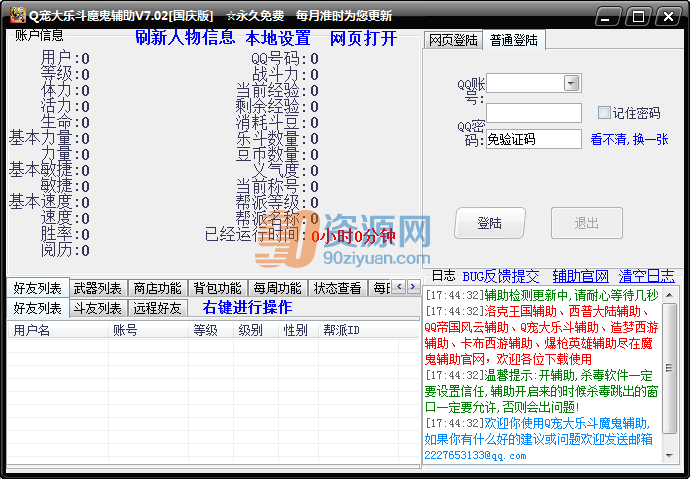Screen dimensions: 690x479
Task: Switch to 普通登陆 tab
Action: tap(514, 40)
